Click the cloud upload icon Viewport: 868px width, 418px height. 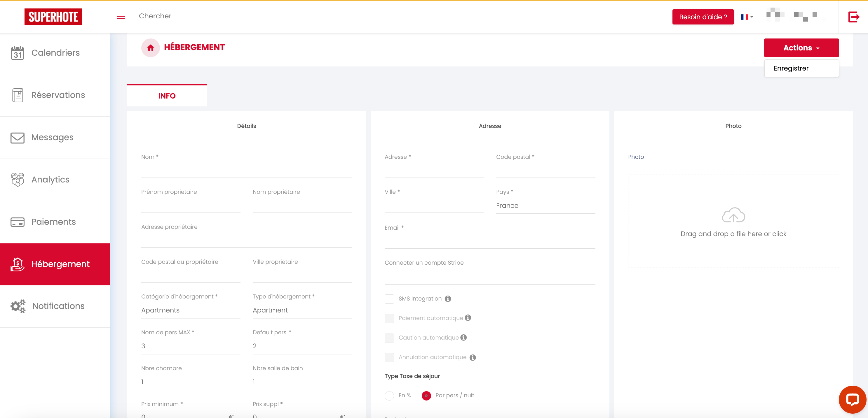[x=733, y=215]
